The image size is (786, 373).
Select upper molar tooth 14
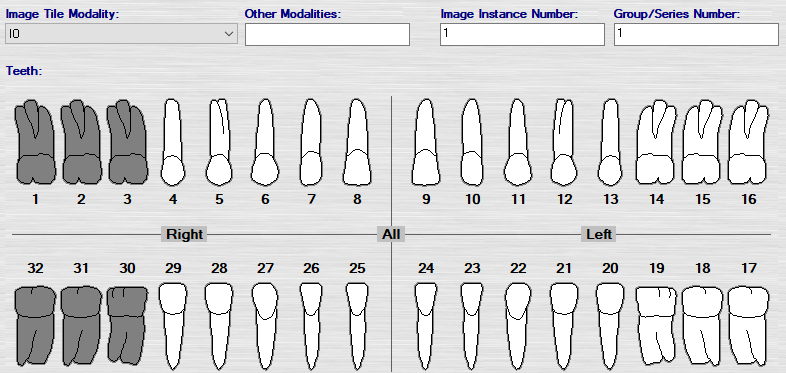coord(656,142)
